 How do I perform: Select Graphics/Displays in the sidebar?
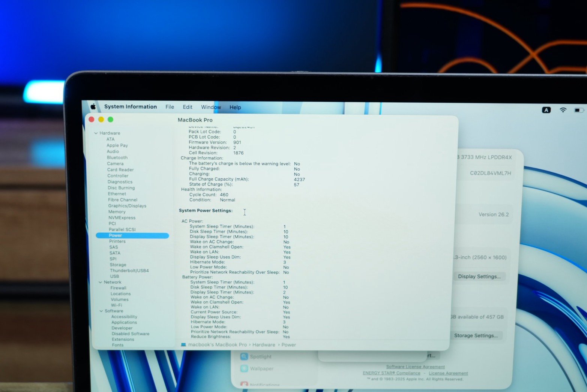tap(127, 206)
